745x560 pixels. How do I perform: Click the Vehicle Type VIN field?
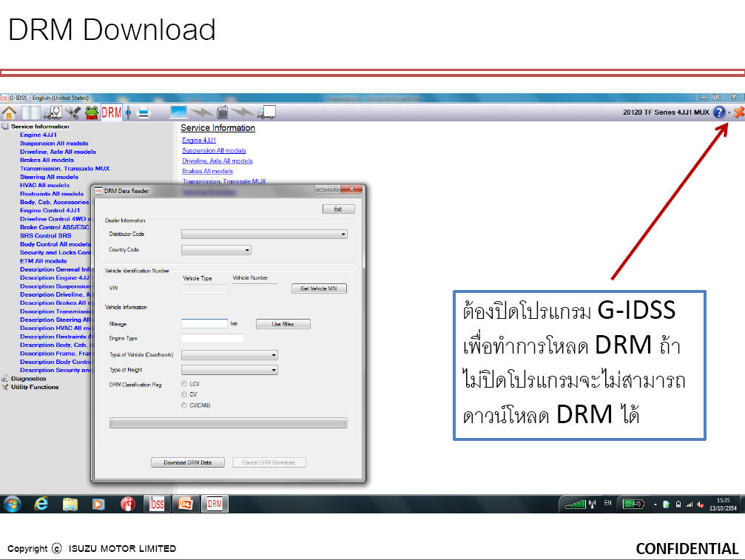pyautogui.click(x=205, y=289)
